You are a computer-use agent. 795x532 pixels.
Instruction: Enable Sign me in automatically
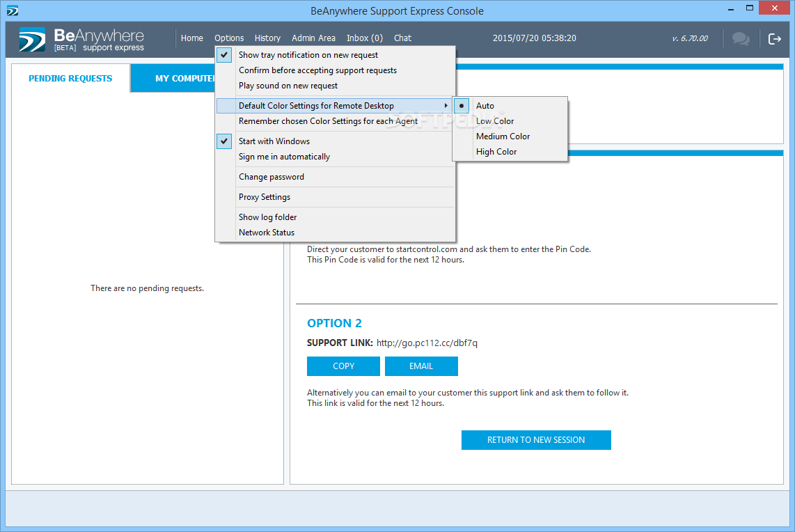coord(336,157)
